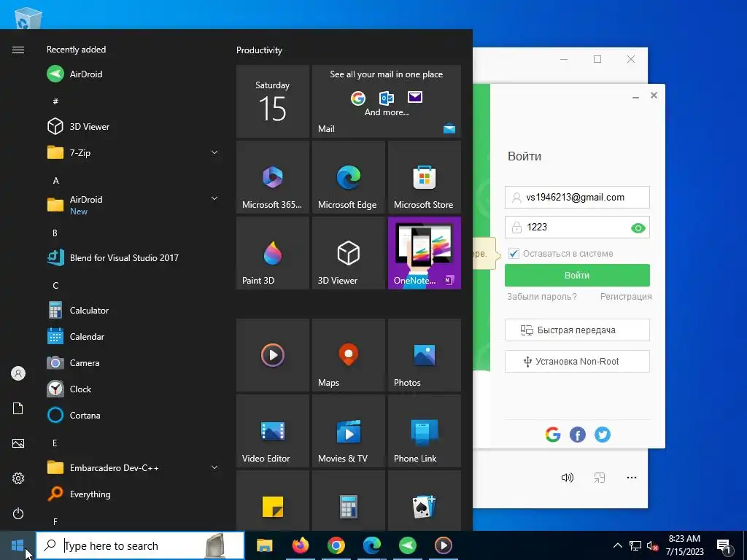Expand the 7-Zip folder

tap(214, 152)
